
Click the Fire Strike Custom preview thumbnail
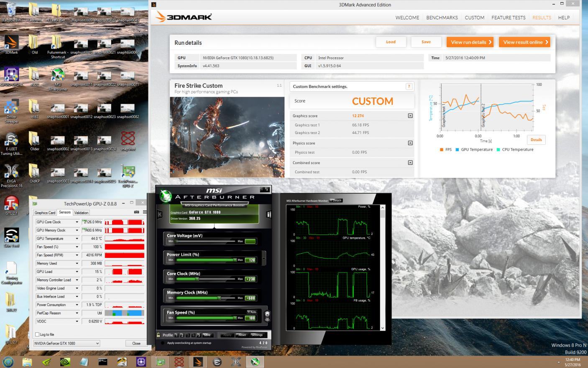[227, 137]
